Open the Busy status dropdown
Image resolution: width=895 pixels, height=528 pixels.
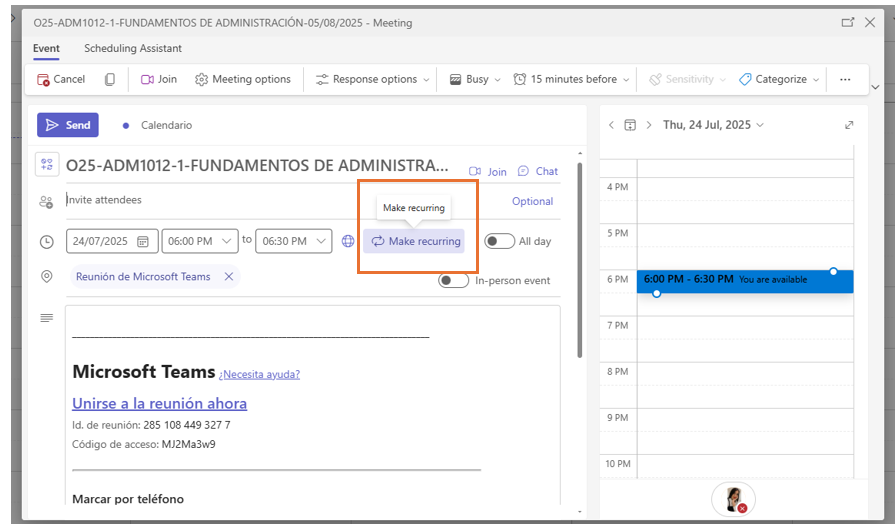(475, 79)
